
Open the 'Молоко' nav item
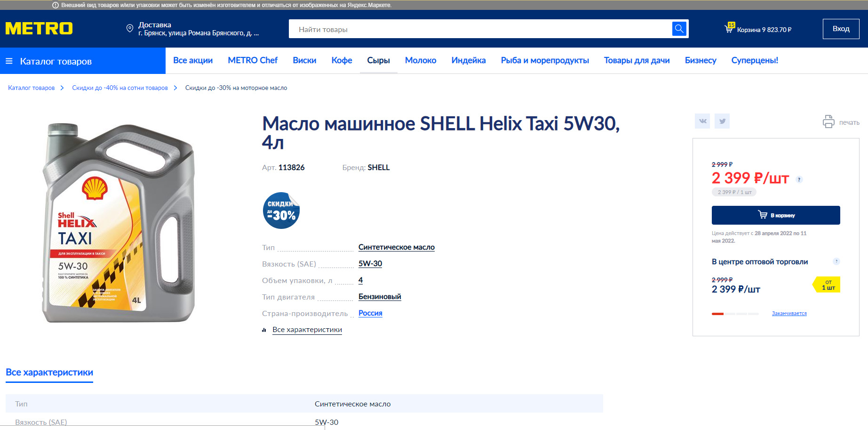click(x=421, y=60)
